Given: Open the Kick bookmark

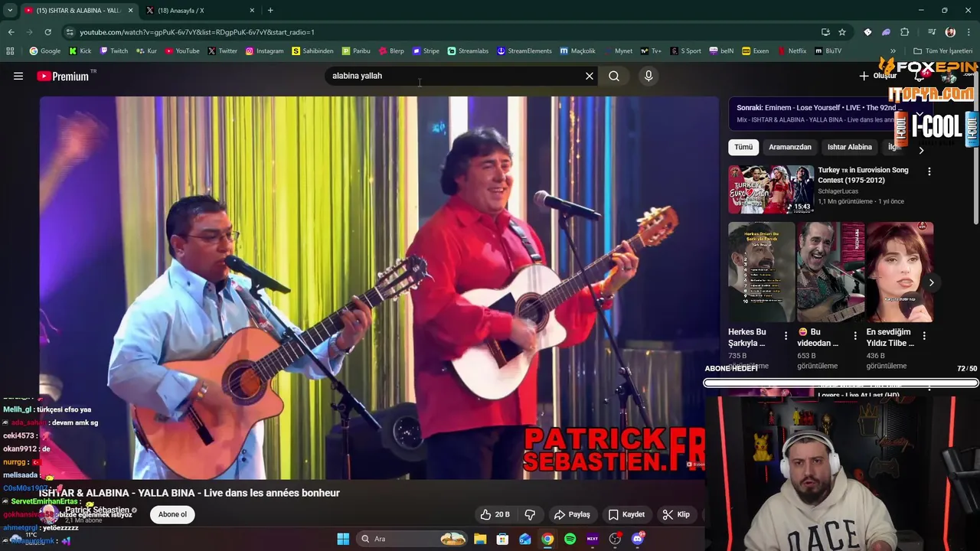Looking at the screenshot, I should [80, 51].
